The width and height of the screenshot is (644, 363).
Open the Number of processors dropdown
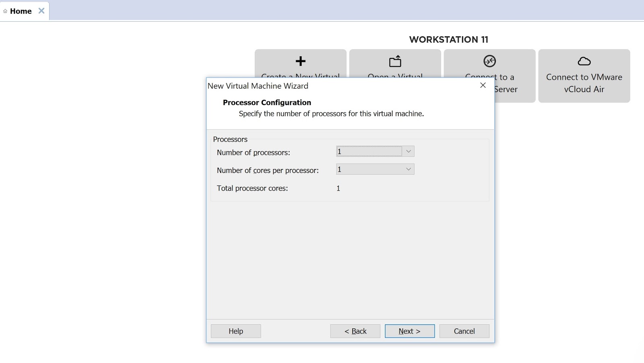(x=409, y=151)
